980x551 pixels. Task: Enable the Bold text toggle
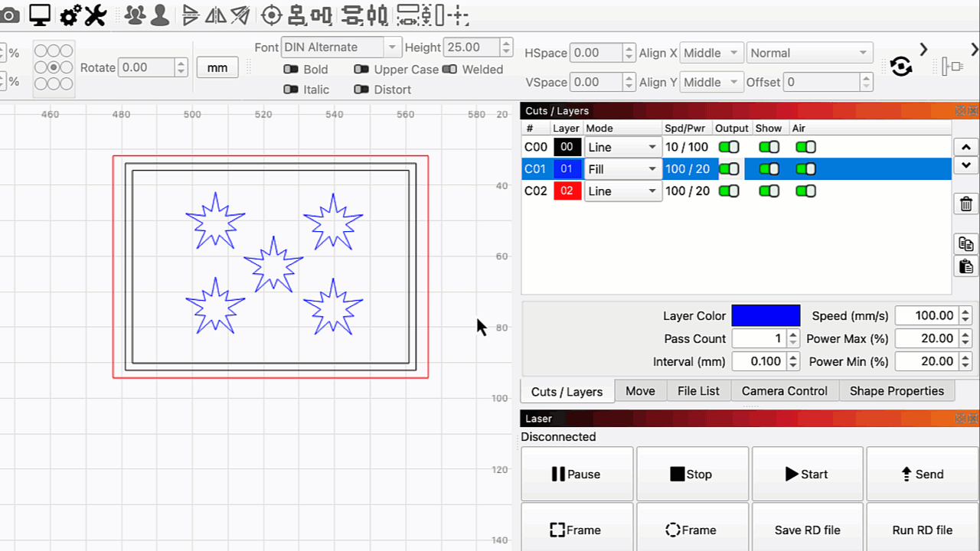(291, 70)
